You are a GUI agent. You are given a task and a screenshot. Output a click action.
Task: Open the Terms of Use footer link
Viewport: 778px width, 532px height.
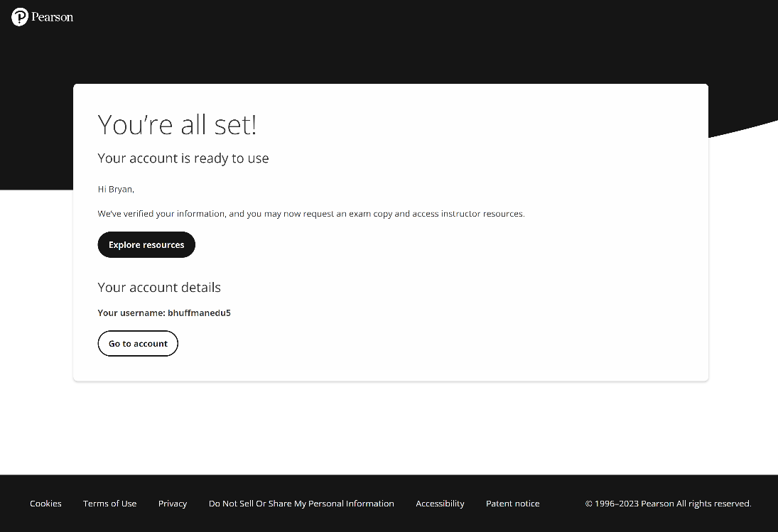109,504
